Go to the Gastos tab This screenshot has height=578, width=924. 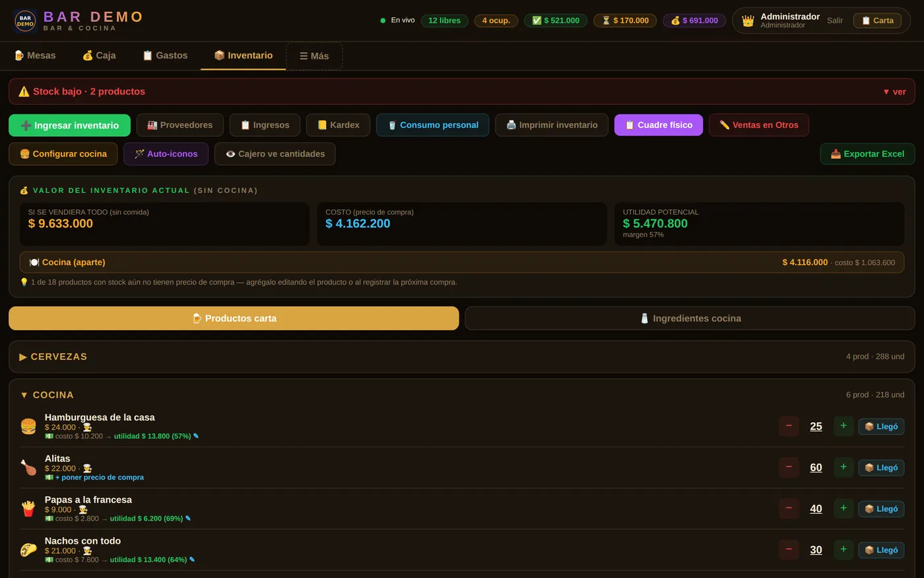165,55
